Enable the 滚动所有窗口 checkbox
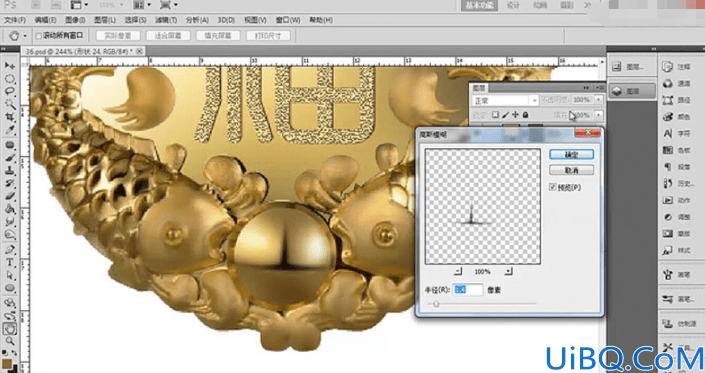Image resolution: width=705 pixels, height=373 pixels. coord(39,36)
